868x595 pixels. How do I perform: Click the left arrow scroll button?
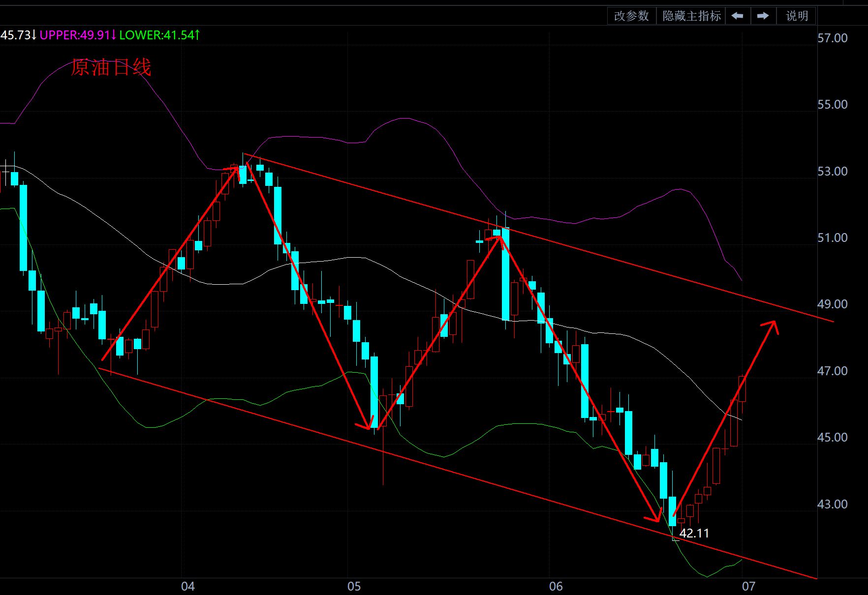tap(737, 16)
